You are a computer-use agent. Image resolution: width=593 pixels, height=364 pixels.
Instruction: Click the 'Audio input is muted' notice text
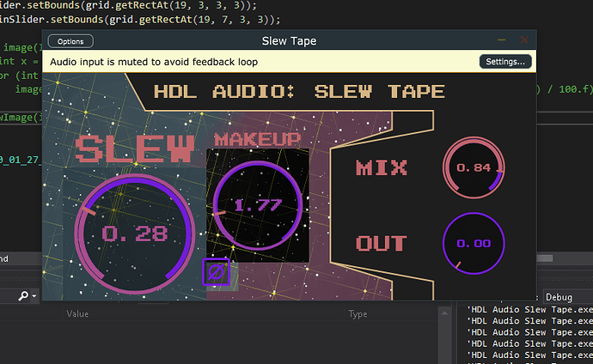point(154,62)
